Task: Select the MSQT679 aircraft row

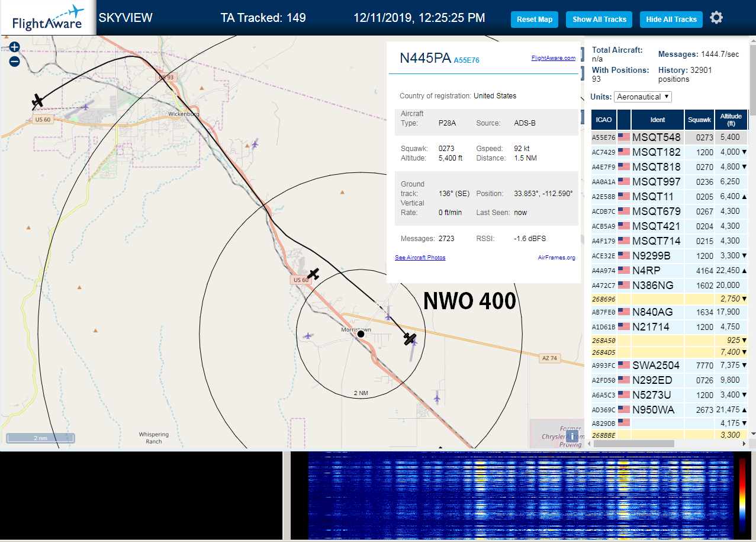Action: [x=670, y=211]
